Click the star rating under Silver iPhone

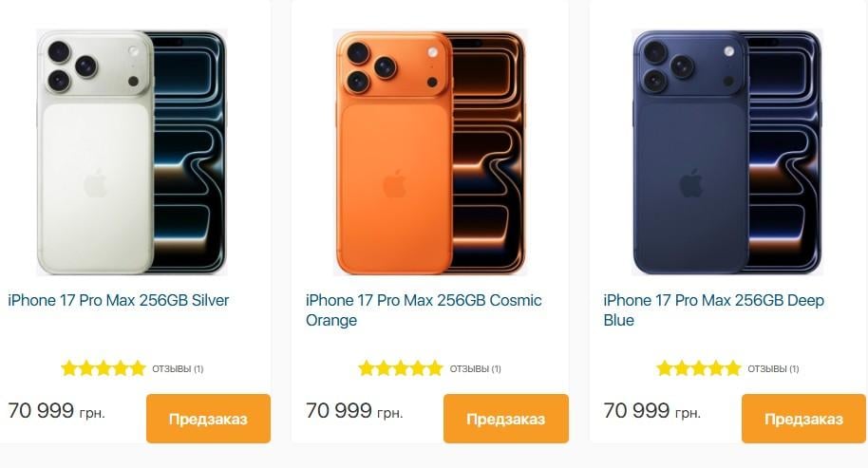(x=104, y=368)
